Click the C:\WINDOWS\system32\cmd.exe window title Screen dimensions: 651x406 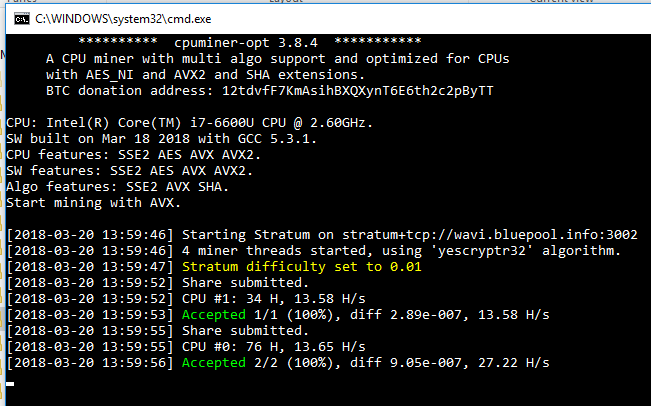click(123, 19)
